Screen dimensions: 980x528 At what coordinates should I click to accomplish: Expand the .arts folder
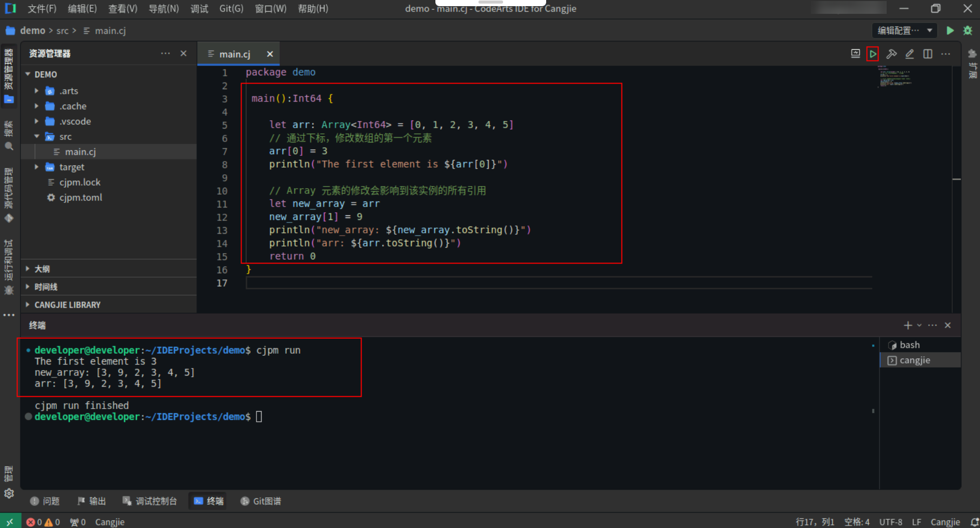(36, 91)
